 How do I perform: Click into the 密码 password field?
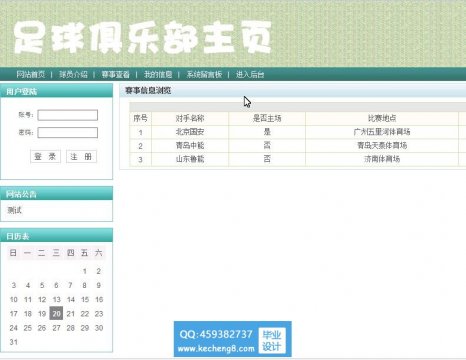(x=68, y=132)
